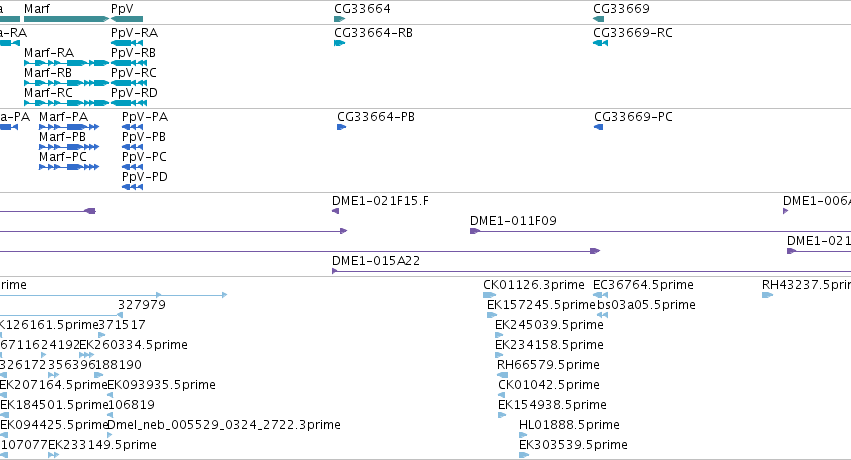Viewport: 851px width, 460px height.
Task: Select clone DME1-015A22
Action: (x=592, y=271)
